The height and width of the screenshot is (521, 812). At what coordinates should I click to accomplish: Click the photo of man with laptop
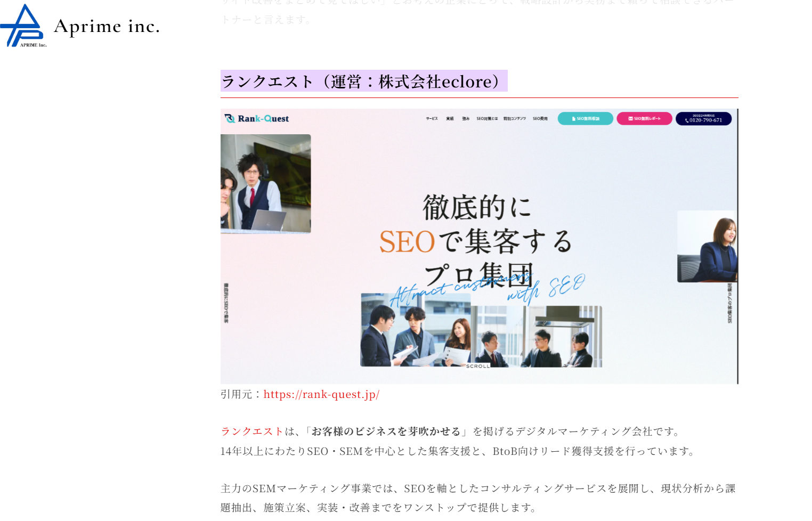point(265,183)
